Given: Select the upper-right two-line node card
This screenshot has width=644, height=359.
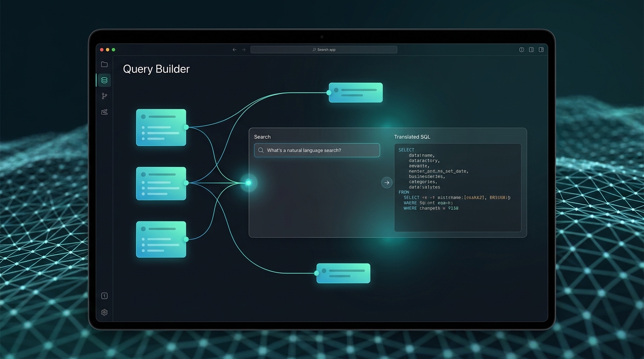Looking at the screenshot, I should (x=356, y=93).
